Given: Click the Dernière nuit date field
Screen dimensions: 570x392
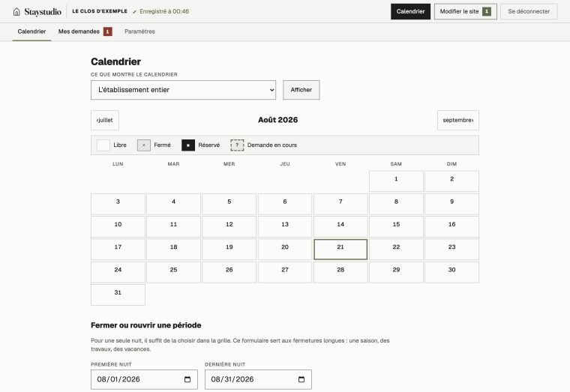Looking at the screenshot, I should [258, 379].
